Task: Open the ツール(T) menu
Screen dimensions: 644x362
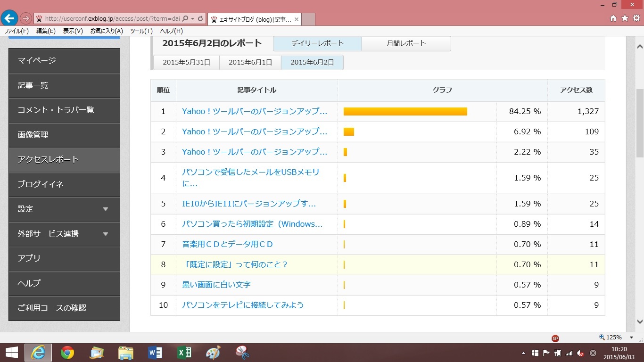Action: (141, 31)
